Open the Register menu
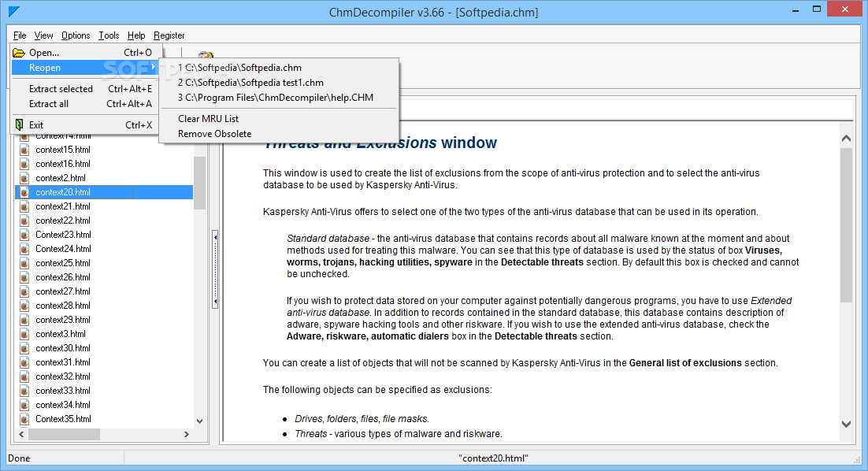 (169, 35)
